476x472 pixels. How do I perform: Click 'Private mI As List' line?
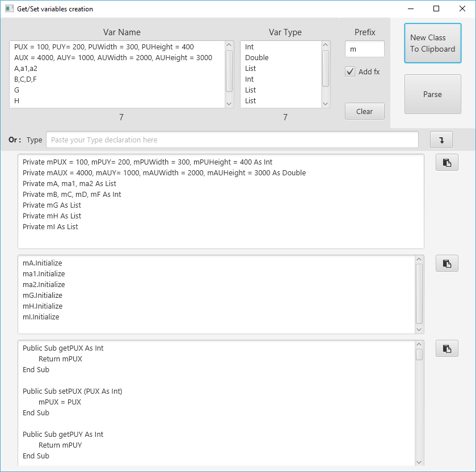tap(50, 227)
